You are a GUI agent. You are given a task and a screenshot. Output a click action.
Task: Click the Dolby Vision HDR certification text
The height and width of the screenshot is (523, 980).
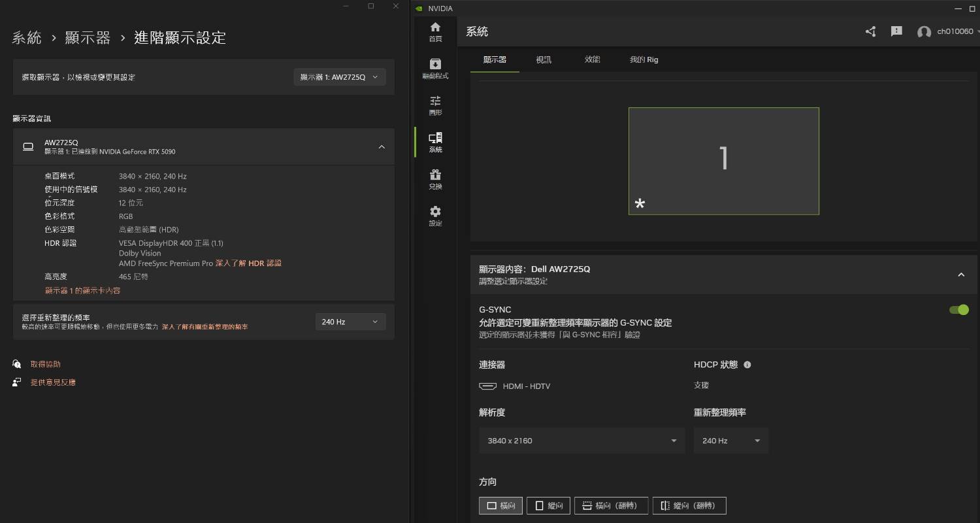(x=140, y=253)
